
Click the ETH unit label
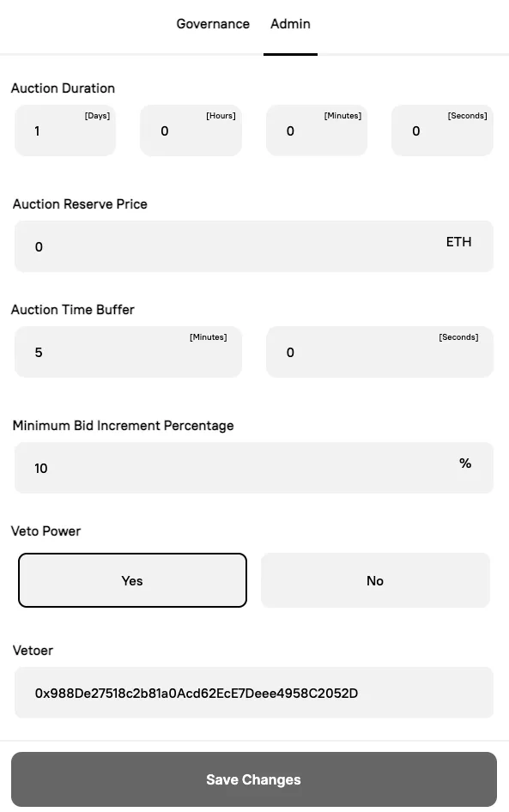(458, 242)
